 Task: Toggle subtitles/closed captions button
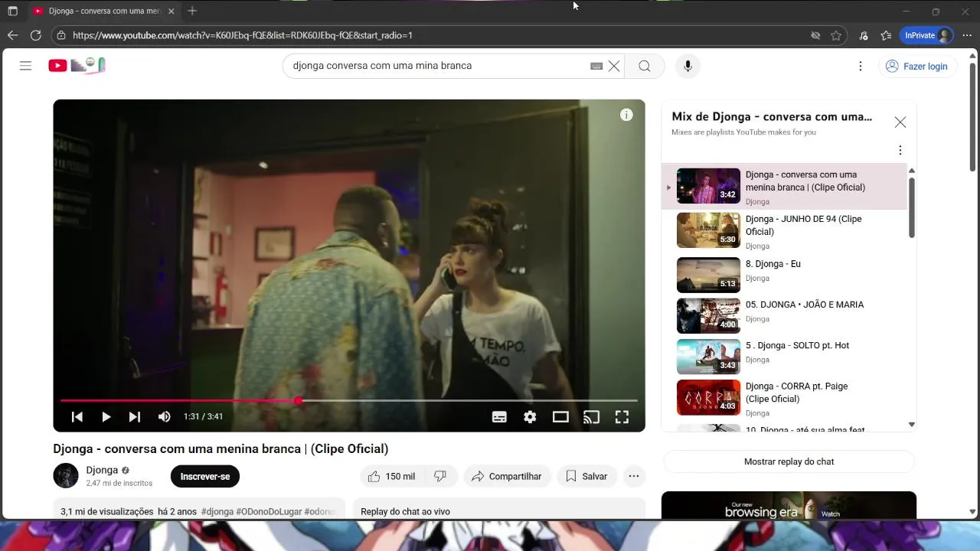point(499,417)
